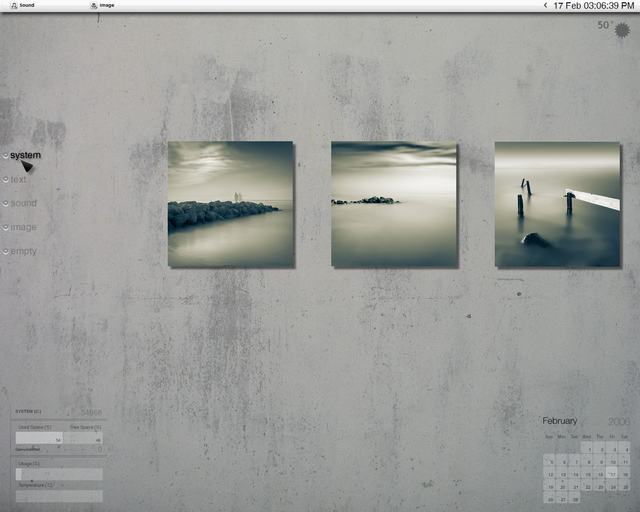
Task: Select February 10 in the calendar
Action: click(x=612, y=460)
